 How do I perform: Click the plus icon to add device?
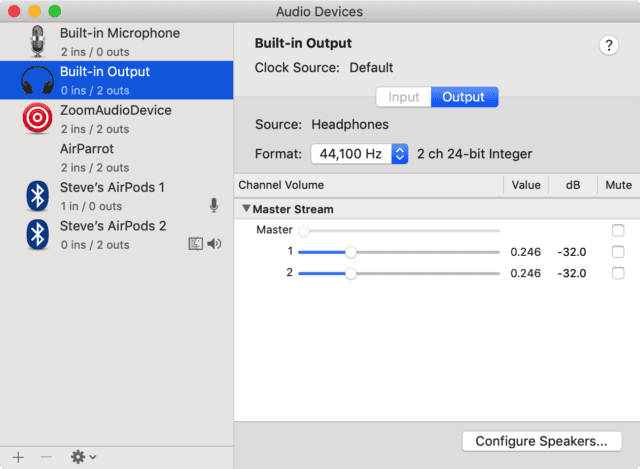pos(17,456)
